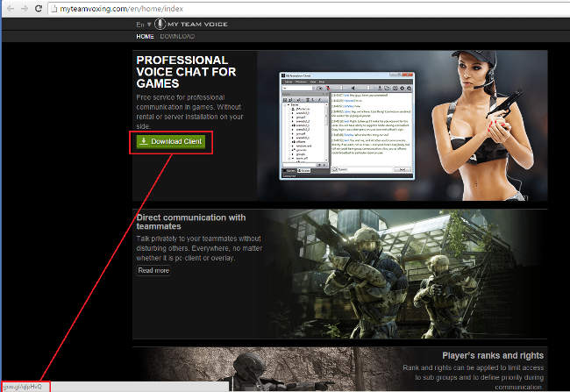
Task: Reload the page with refresh icon
Action: click(x=39, y=9)
